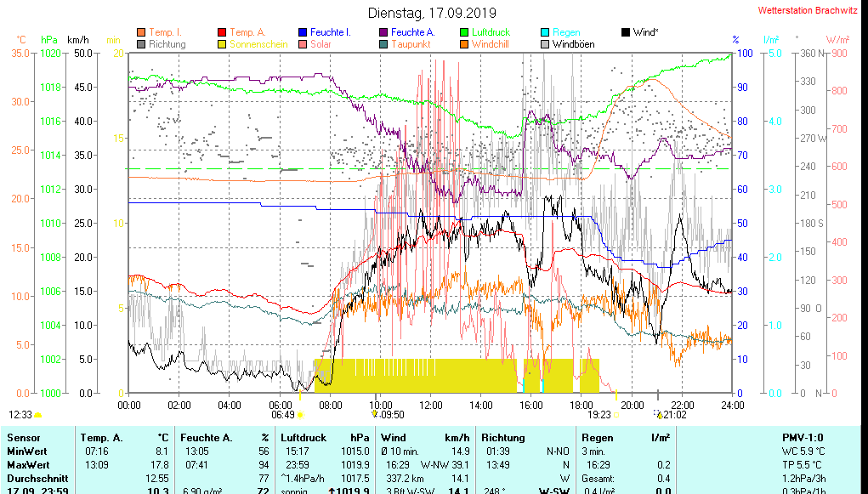Click the PMV-1:0 header in data table
This screenshot has width=868, height=494.
tap(803, 437)
